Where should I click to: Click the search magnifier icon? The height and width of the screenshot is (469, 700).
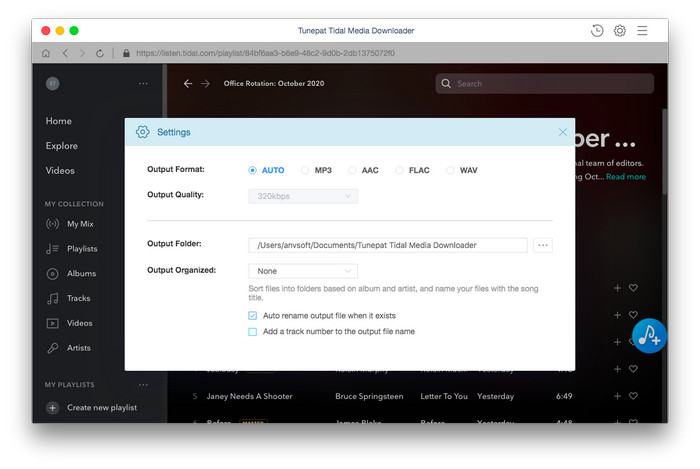[446, 83]
